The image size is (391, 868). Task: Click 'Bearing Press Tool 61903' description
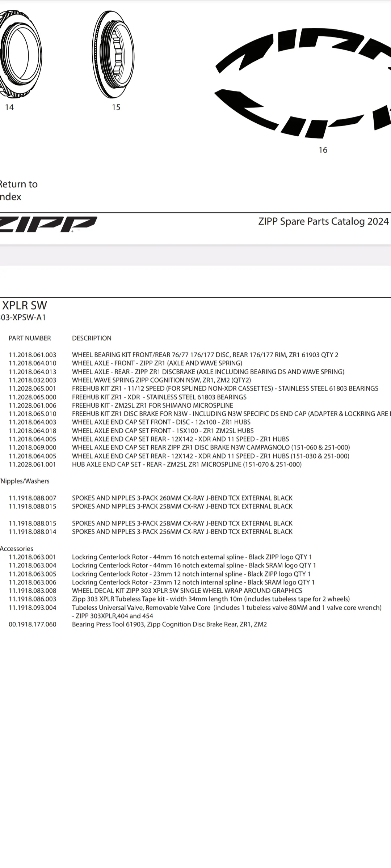pos(169,624)
